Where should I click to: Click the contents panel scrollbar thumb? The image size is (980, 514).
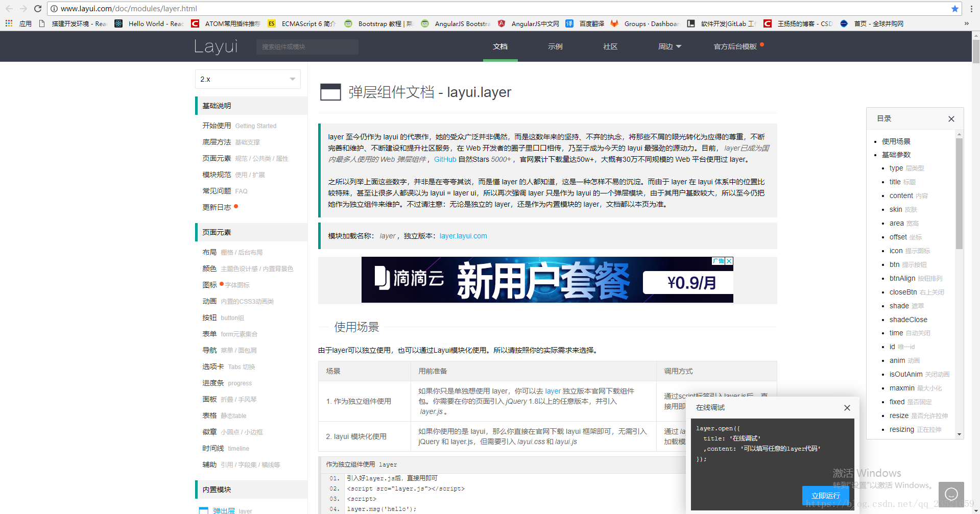click(959, 193)
